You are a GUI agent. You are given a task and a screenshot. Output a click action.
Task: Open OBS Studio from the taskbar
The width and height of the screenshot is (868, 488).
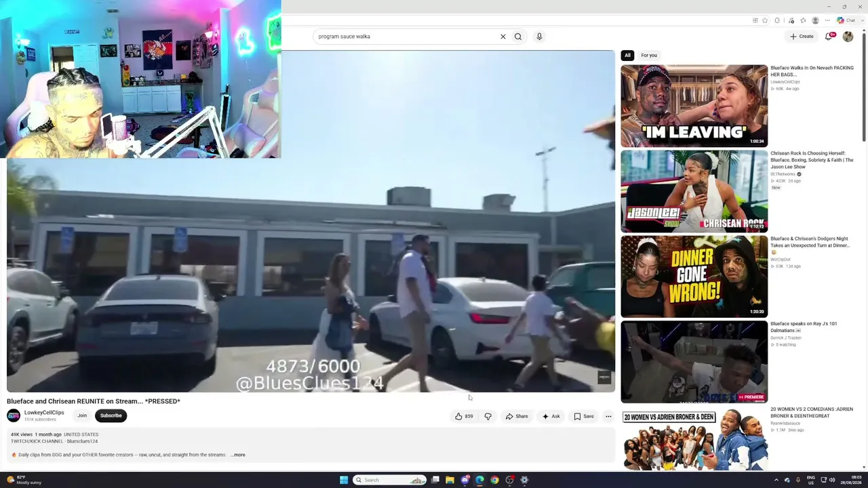click(509, 480)
